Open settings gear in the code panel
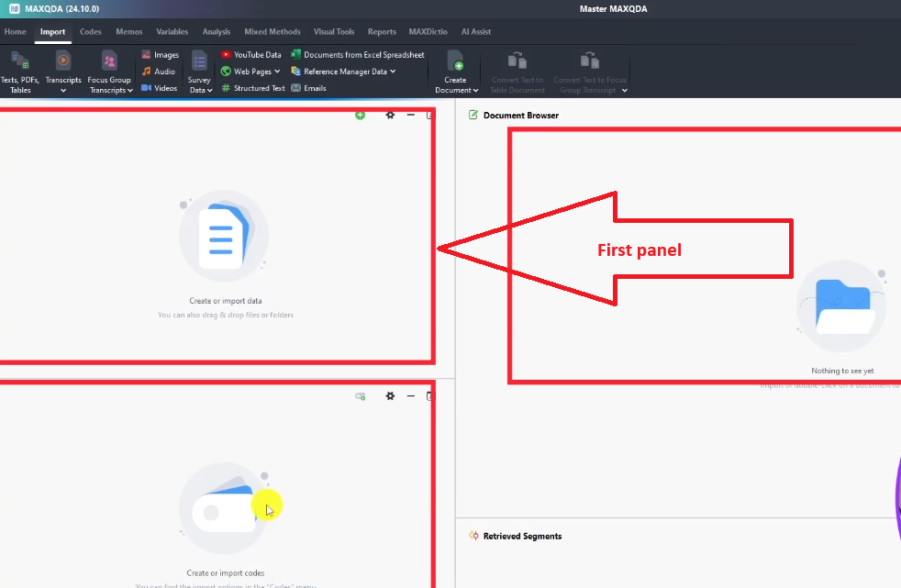This screenshot has height=588, width=901. [x=390, y=396]
